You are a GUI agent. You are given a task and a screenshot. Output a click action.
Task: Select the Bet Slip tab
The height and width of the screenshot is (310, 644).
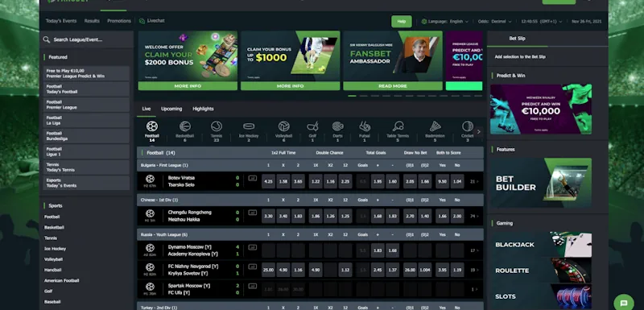click(517, 39)
